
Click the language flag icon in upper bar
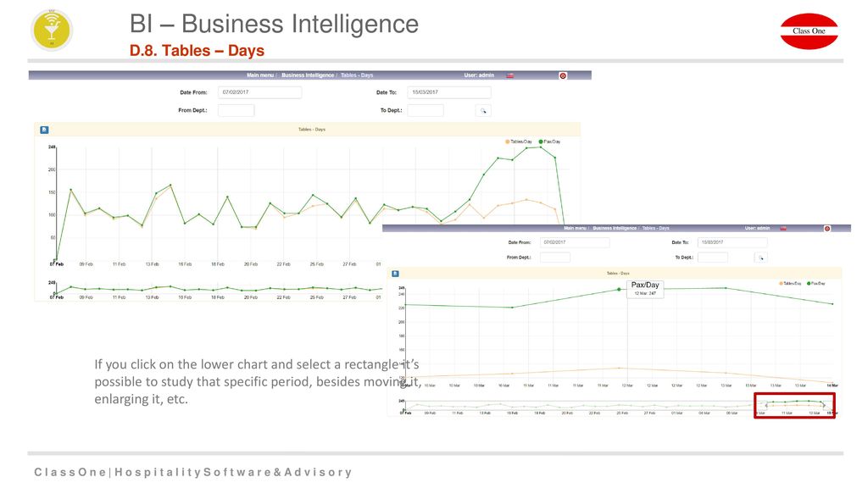(509, 75)
